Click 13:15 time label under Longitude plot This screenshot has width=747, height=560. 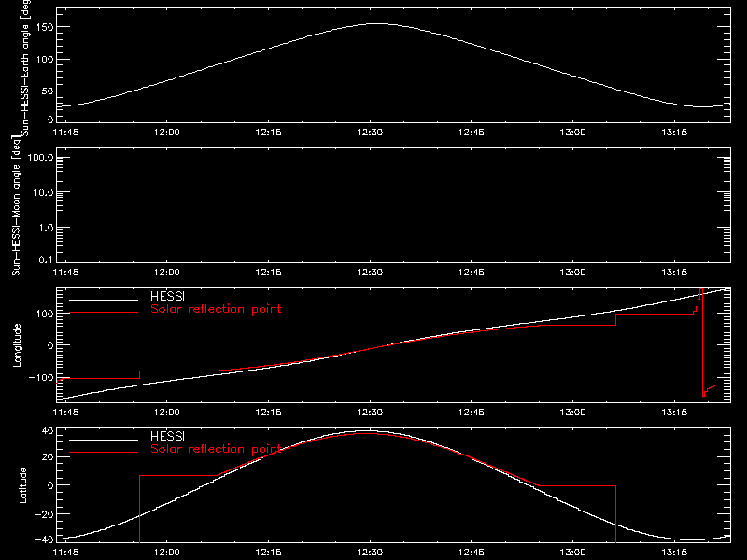coord(674,412)
